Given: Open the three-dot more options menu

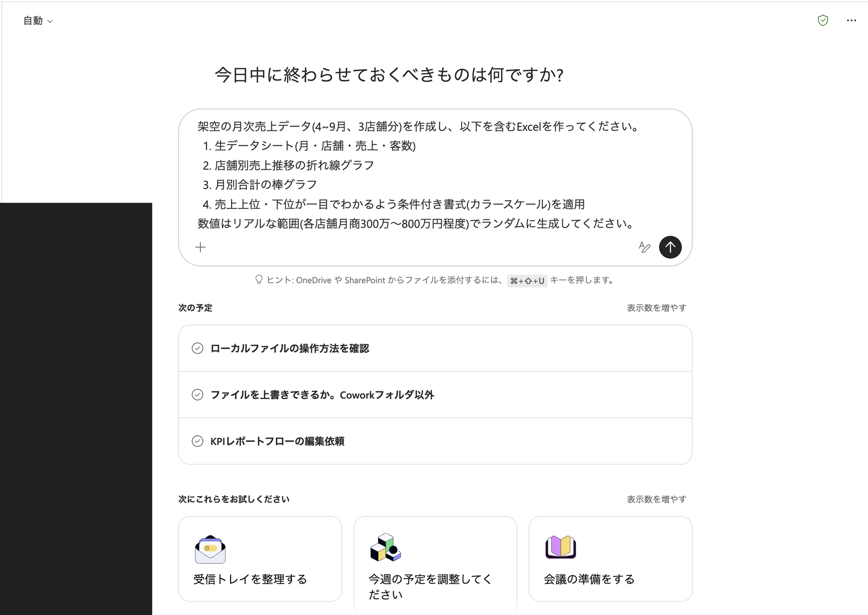Looking at the screenshot, I should pyautogui.click(x=851, y=21).
